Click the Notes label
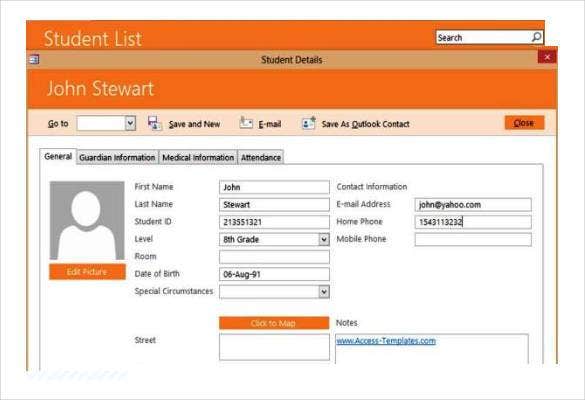Viewport: 585px width, 400px height. point(347,323)
